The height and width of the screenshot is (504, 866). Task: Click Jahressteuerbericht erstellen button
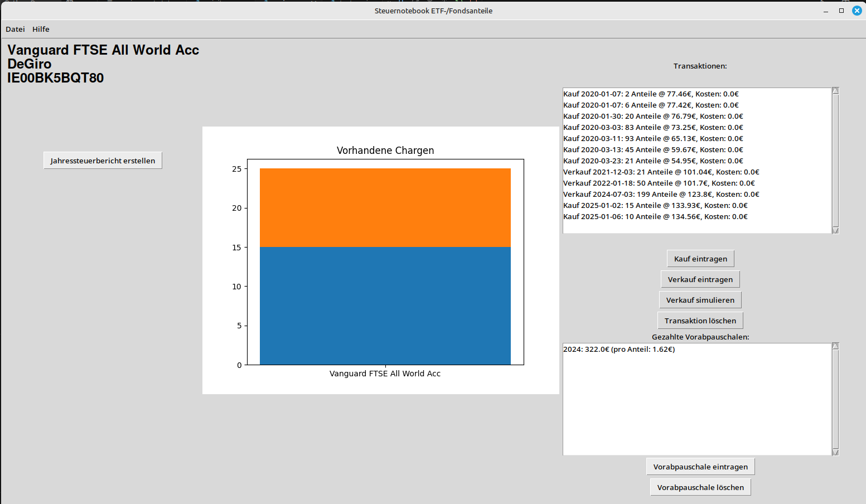(103, 161)
